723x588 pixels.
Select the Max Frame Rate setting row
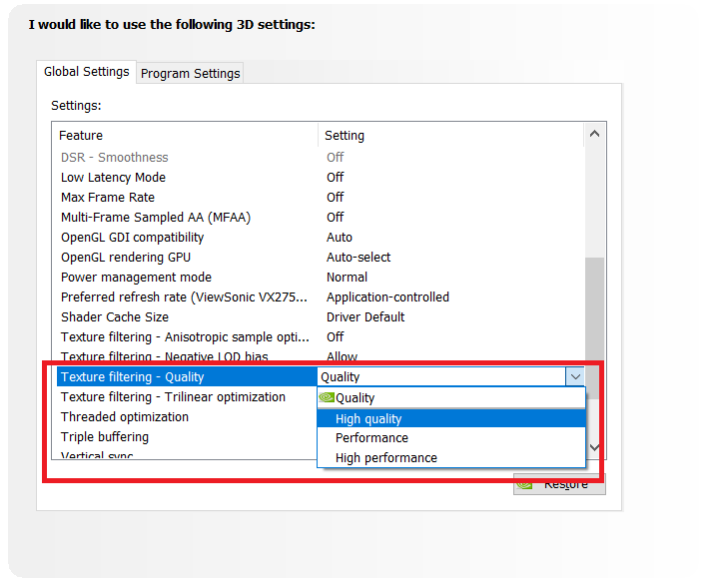click(x=108, y=197)
